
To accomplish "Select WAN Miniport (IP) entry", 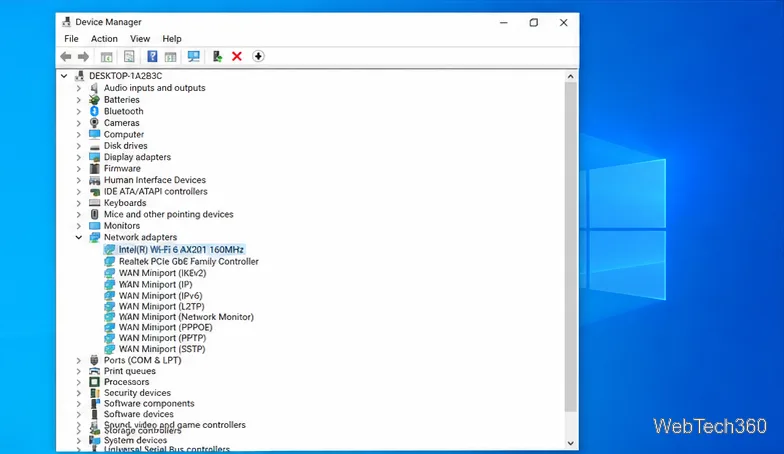I will [x=156, y=284].
